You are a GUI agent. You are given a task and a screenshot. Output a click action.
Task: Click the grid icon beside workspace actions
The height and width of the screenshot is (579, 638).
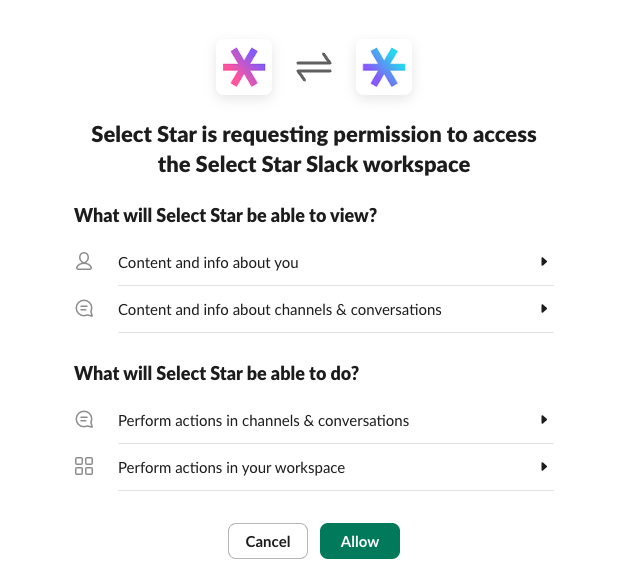tap(84, 467)
